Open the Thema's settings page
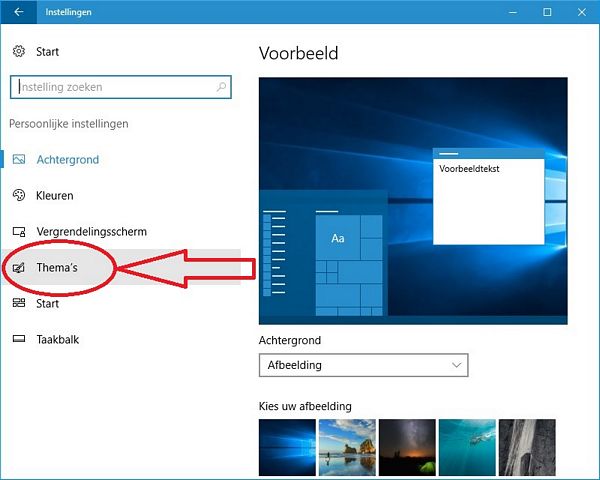Screen dimensions: 600x480 coord(121,267)
